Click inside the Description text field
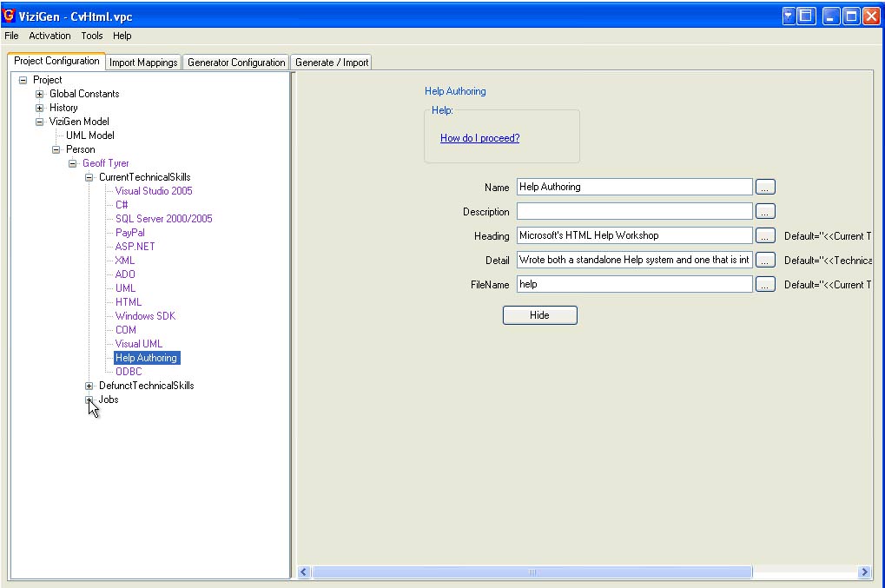This screenshot has width=885, height=588. (634, 211)
